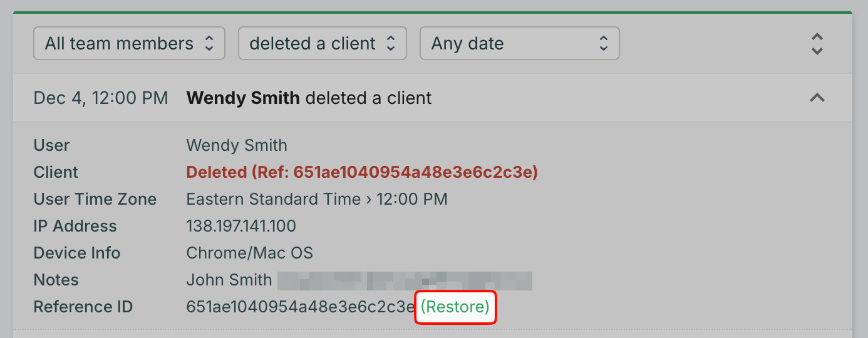Click "John Smith" in the Notes row
Viewport: 868px width, 338px height.
[x=229, y=280]
